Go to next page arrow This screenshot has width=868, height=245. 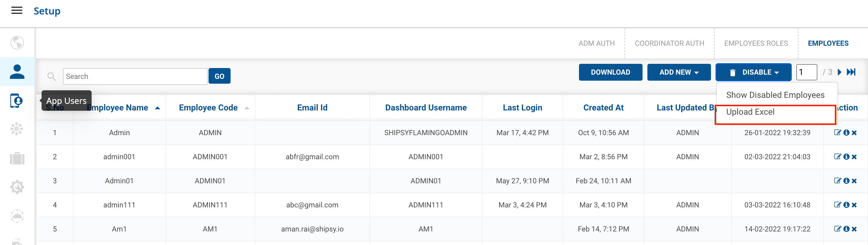point(840,72)
